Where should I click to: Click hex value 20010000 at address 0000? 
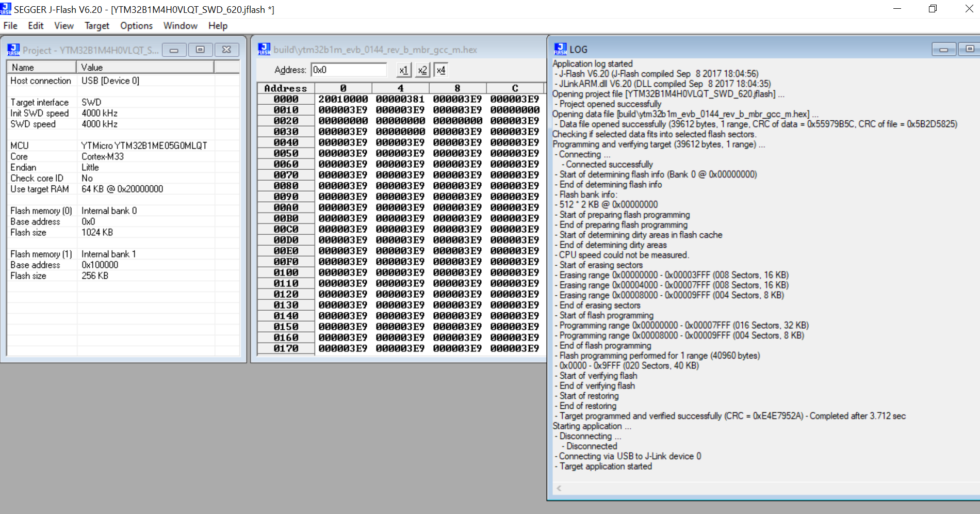[x=343, y=99]
